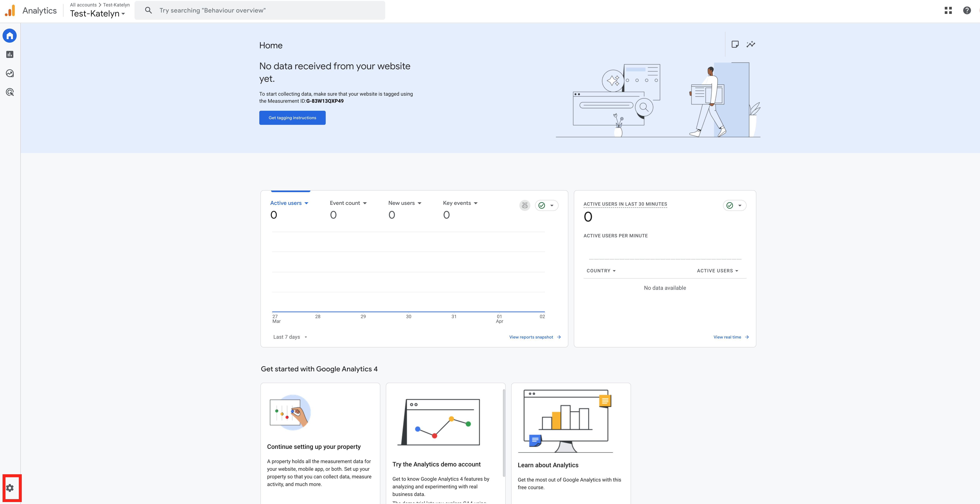Open the data quality dropdown in the metrics card
Image resolution: width=980 pixels, height=504 pixels.
[547, 205]
